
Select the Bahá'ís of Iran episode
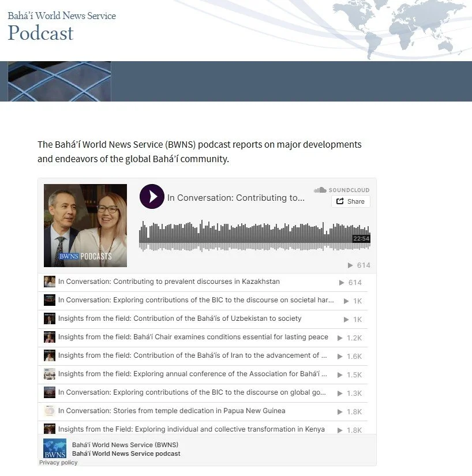[x=203, y=356]
